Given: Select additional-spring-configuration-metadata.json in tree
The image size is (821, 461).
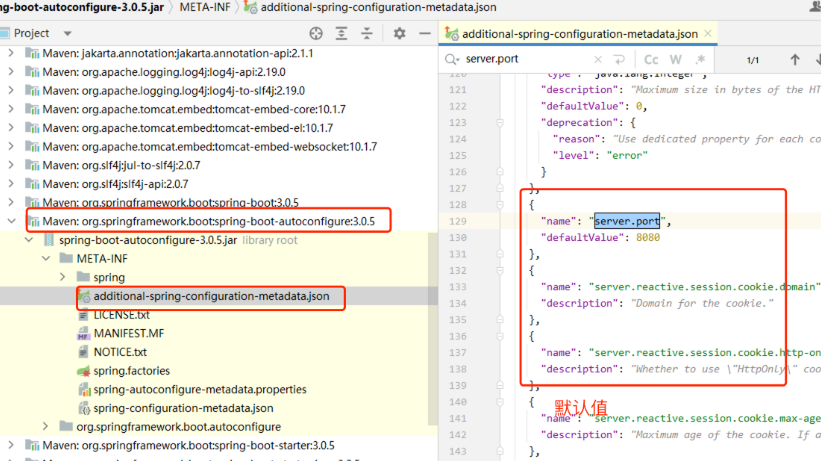Looking at the screenshot, I should click(211, 297).
